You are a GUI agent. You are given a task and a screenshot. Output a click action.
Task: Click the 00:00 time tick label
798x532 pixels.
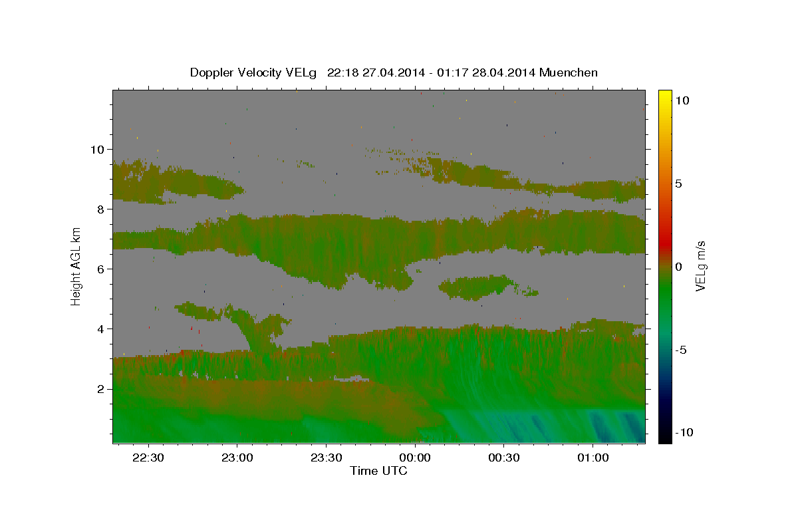pyautogui.click(x=415, y=458)
